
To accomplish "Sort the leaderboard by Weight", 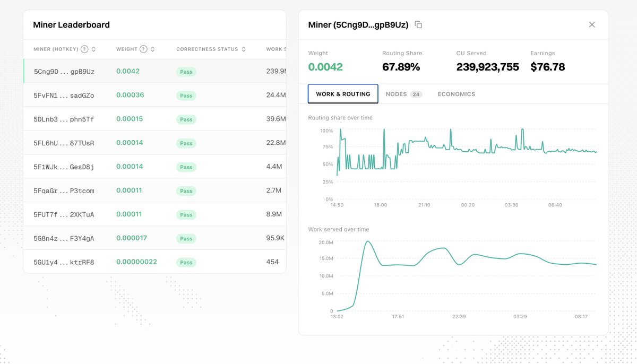I will coord(152,49).
